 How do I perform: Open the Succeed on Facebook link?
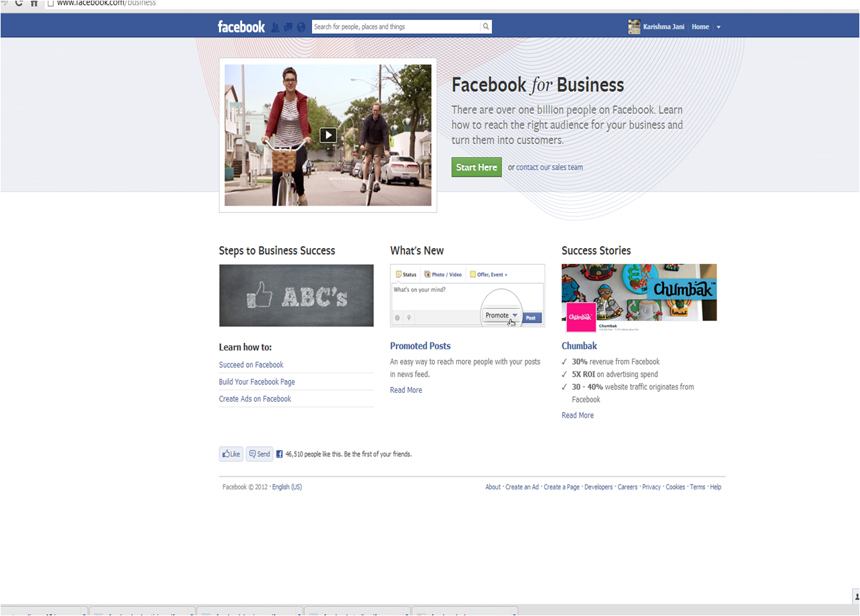click(251, 365)
